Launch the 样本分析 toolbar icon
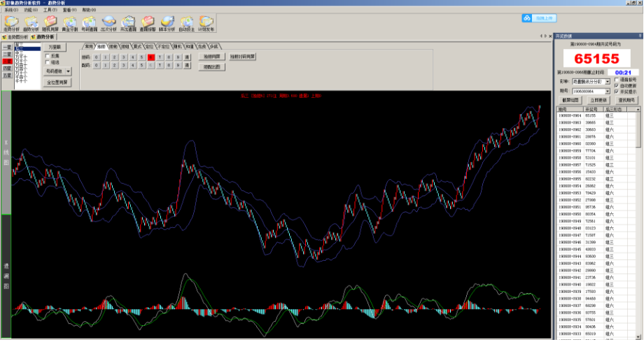644x342 pixels. tap(167, 24)
